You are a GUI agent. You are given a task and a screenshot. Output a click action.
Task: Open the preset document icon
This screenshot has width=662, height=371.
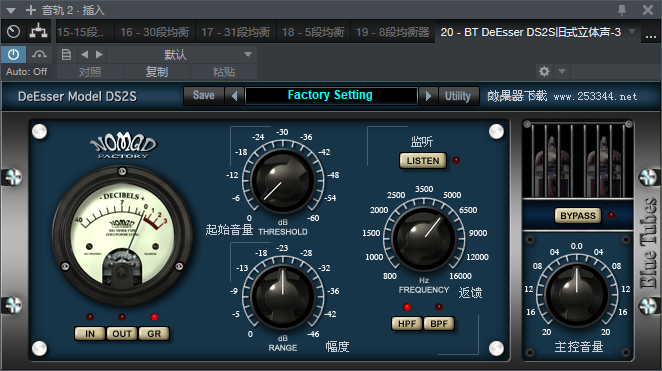point(66,54)
